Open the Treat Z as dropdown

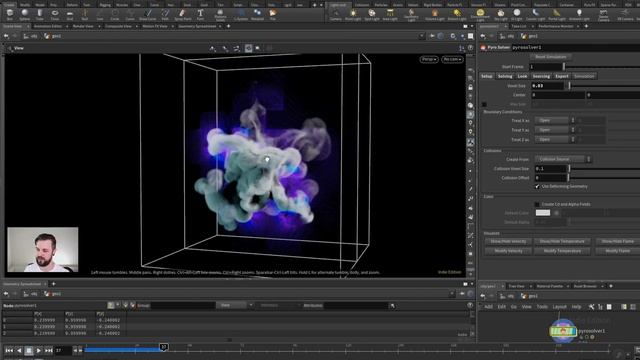click(x=554, y=140)
